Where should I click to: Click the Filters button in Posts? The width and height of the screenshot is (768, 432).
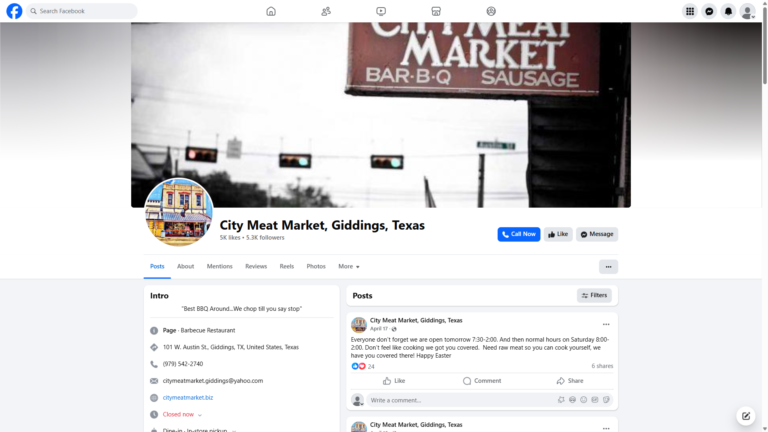[x=594, y=295]
